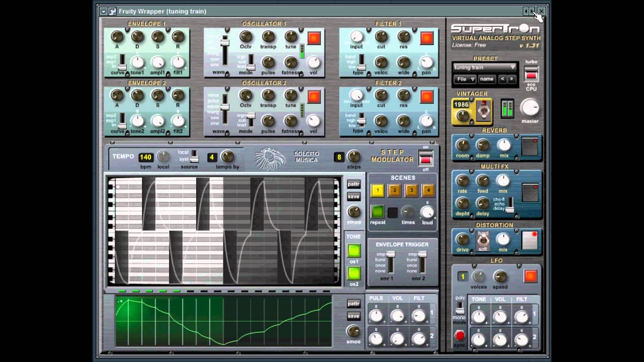
Task: Click the LFO speed knob
Action: 500,276
